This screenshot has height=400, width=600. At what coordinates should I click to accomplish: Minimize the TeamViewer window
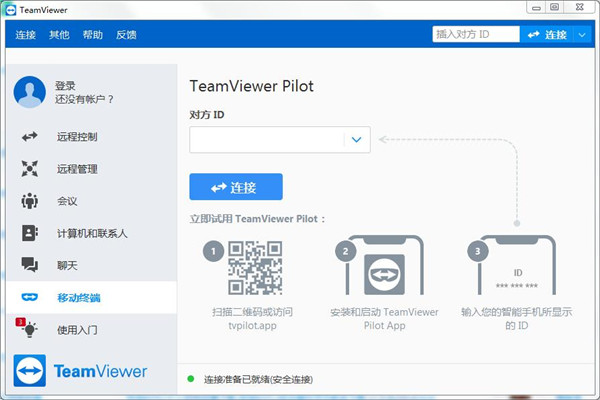[536, 7]
